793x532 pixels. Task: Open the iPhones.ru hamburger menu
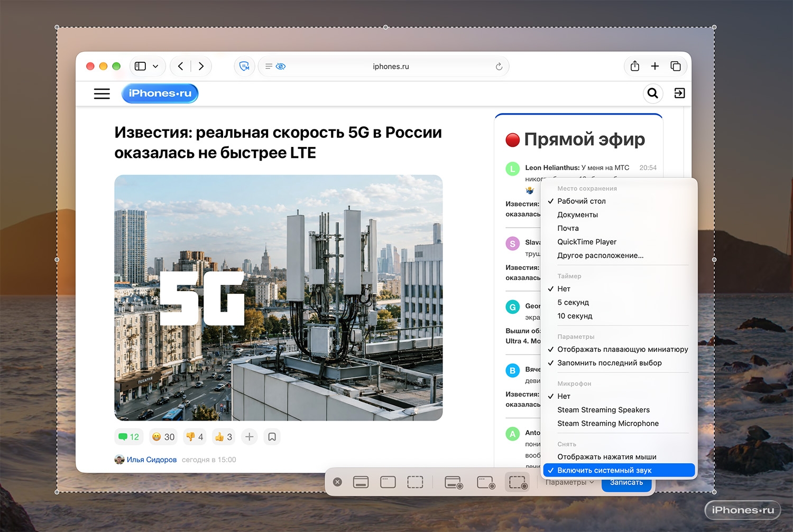[x=102, y=94]
